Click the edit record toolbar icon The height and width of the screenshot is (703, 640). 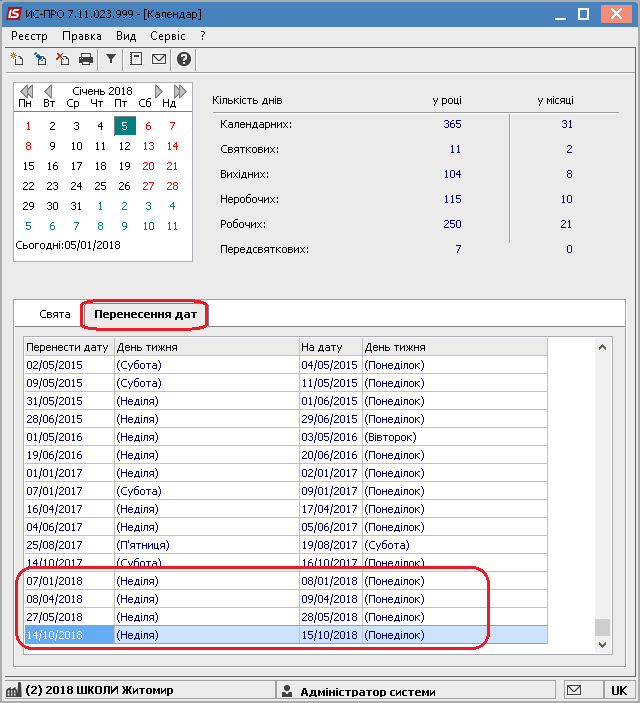(40, 59)
